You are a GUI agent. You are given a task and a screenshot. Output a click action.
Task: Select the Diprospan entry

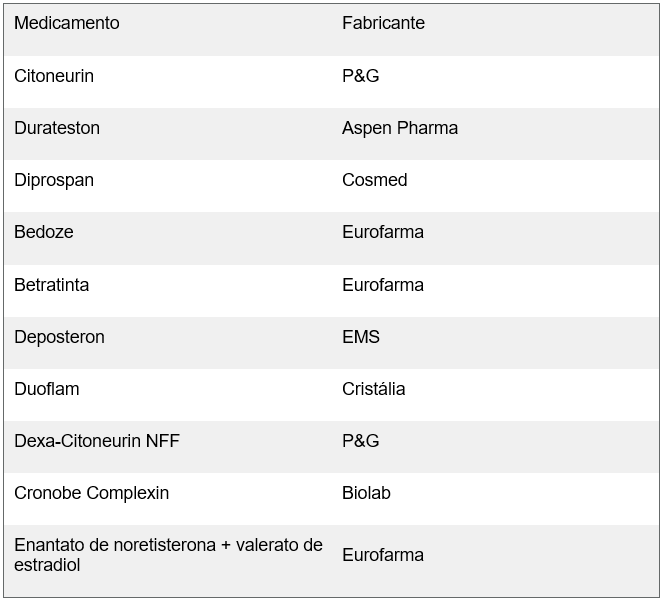[54, 180]
